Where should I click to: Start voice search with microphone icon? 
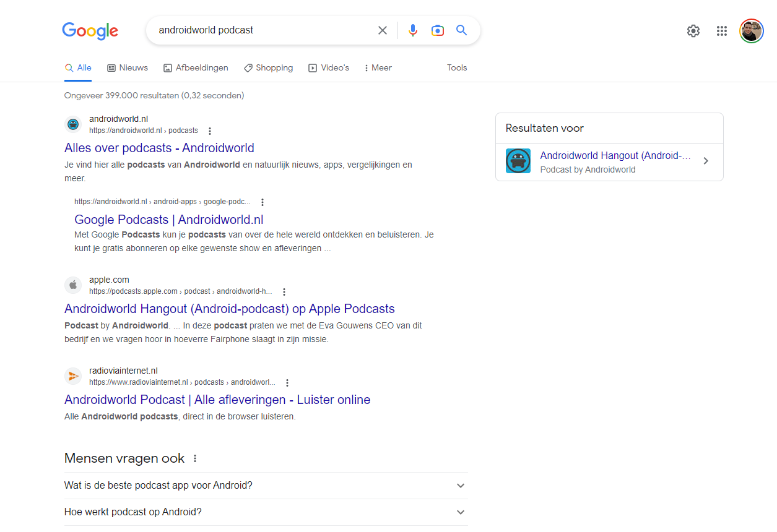pyautogui.click(x=413, y=30)
